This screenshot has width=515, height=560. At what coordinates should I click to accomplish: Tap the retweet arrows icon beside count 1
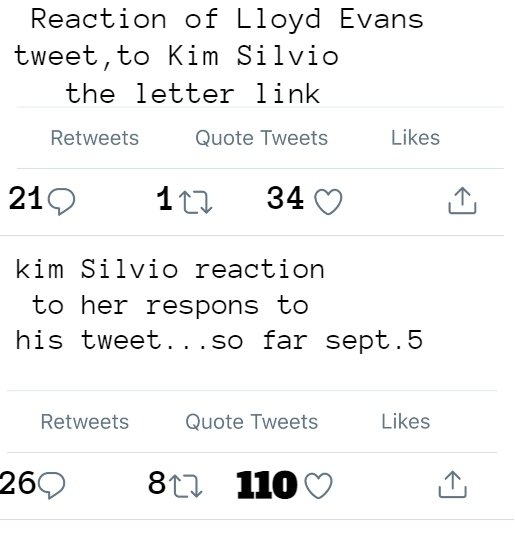click(x=195, y=202)
